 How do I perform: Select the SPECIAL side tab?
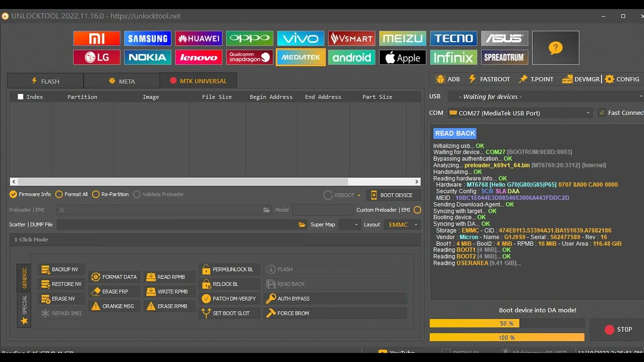pos(24,310)
